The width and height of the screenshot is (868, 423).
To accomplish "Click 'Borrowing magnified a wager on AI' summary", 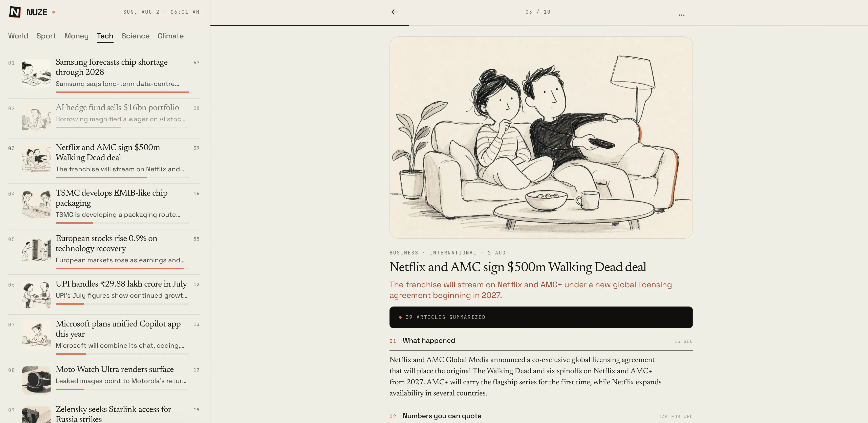I will coord(120,119).
